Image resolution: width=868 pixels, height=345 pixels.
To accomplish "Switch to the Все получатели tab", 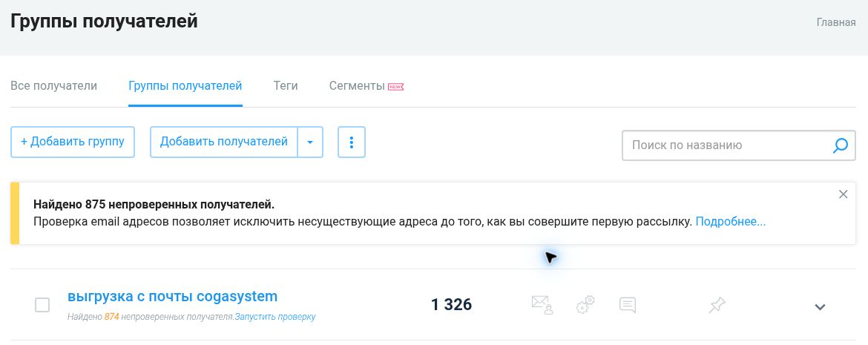I will 53,86.
